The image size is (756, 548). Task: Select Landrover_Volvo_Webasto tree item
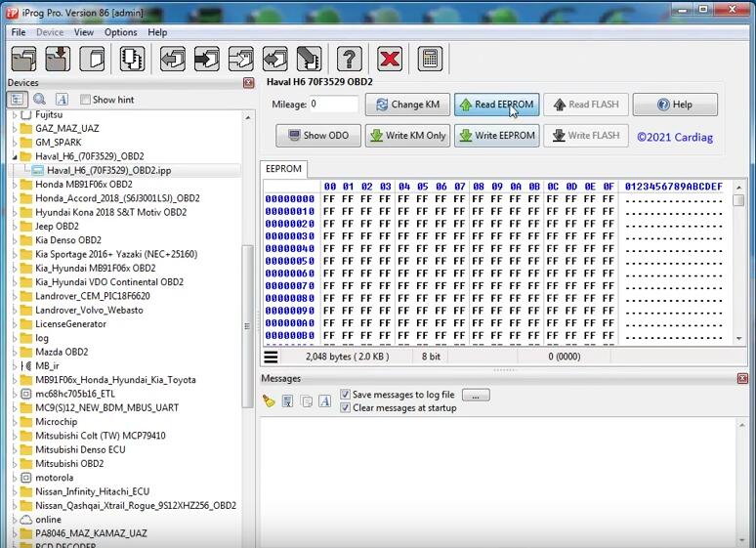pyautogui.click(x=89, y=311)
